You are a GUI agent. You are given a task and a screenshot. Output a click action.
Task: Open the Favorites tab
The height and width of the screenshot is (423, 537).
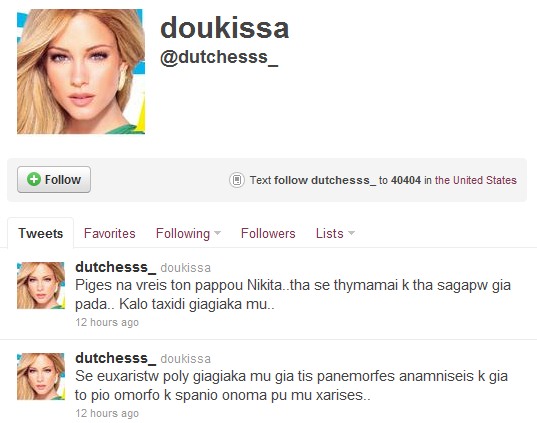[x=110, y=233]
